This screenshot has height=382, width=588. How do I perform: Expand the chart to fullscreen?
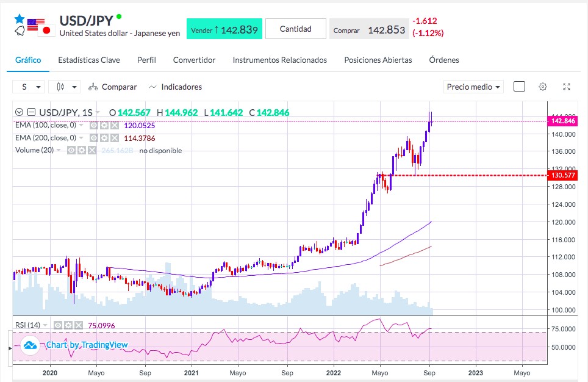[x=567, y=87]
